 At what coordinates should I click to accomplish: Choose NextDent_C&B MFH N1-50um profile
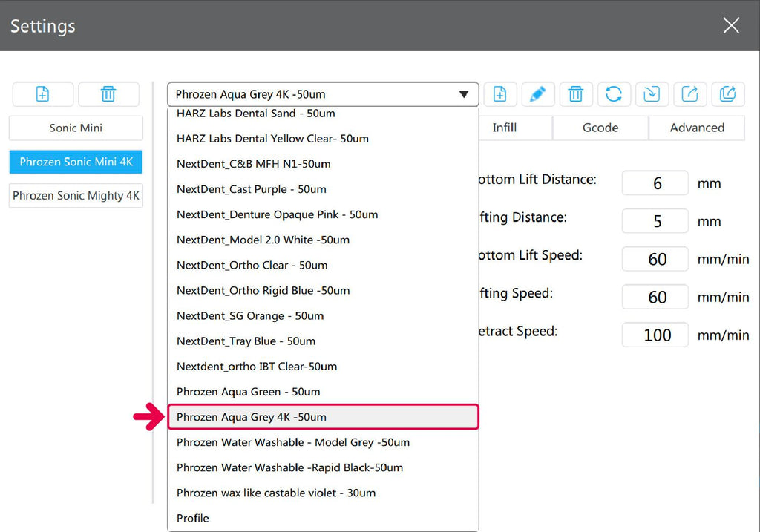pos(323,164)
